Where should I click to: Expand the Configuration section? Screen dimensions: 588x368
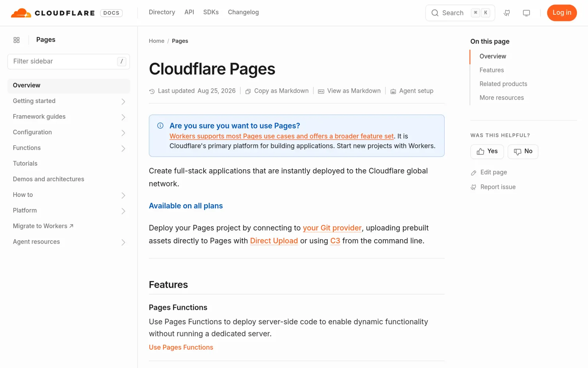tap(123, 132)
